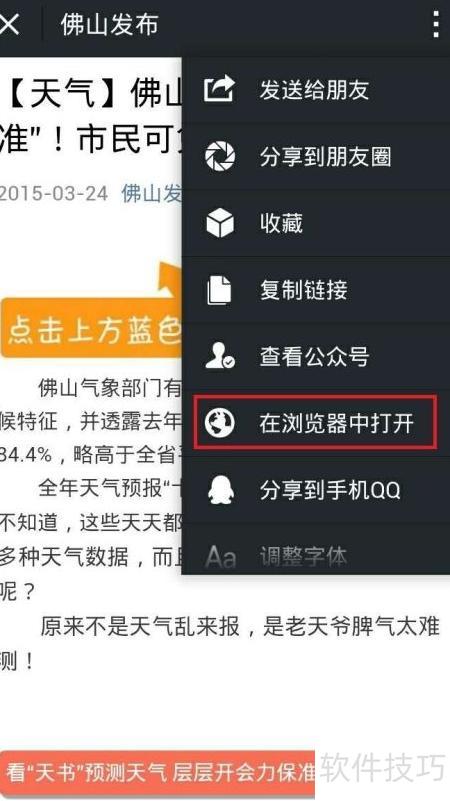Screen dimensions: 450x801
Task: Select 分享到朋友圈 menu entry
Action: pyautogui.click(x=316, y=156)
